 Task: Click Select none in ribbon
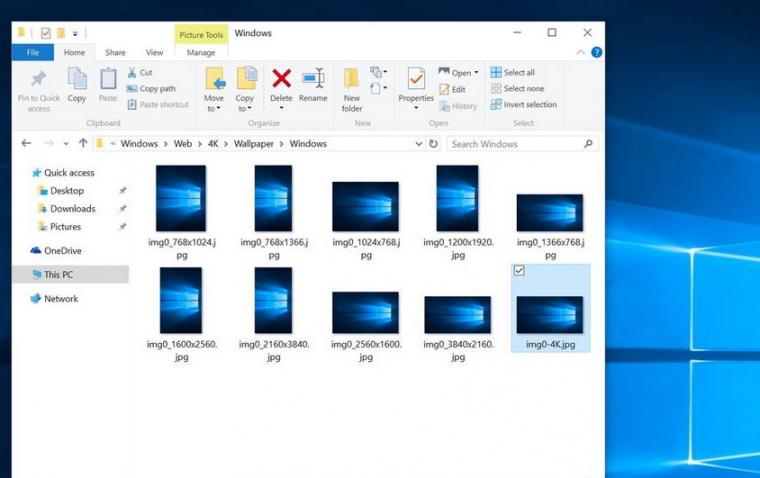(x=517, y=88)
